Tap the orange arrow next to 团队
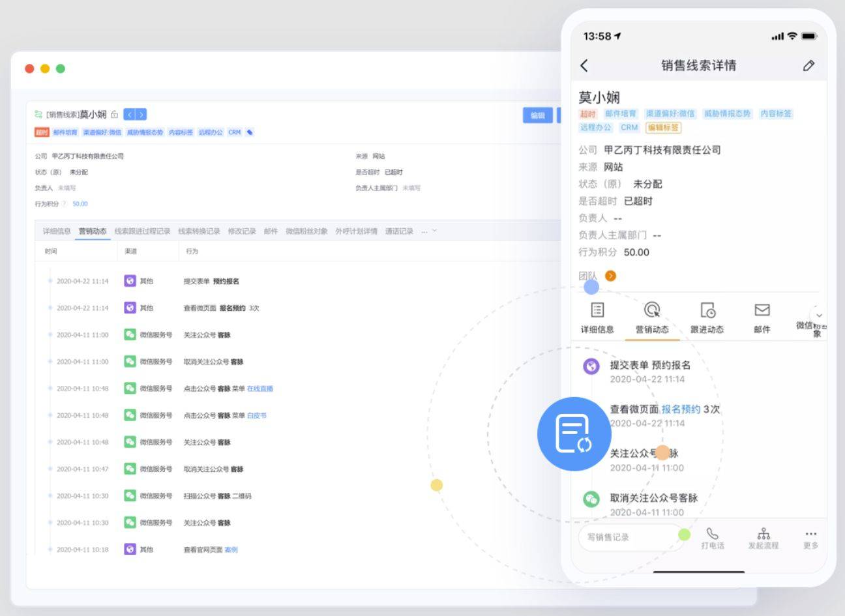The image size is (845, 616). [610, 276]
